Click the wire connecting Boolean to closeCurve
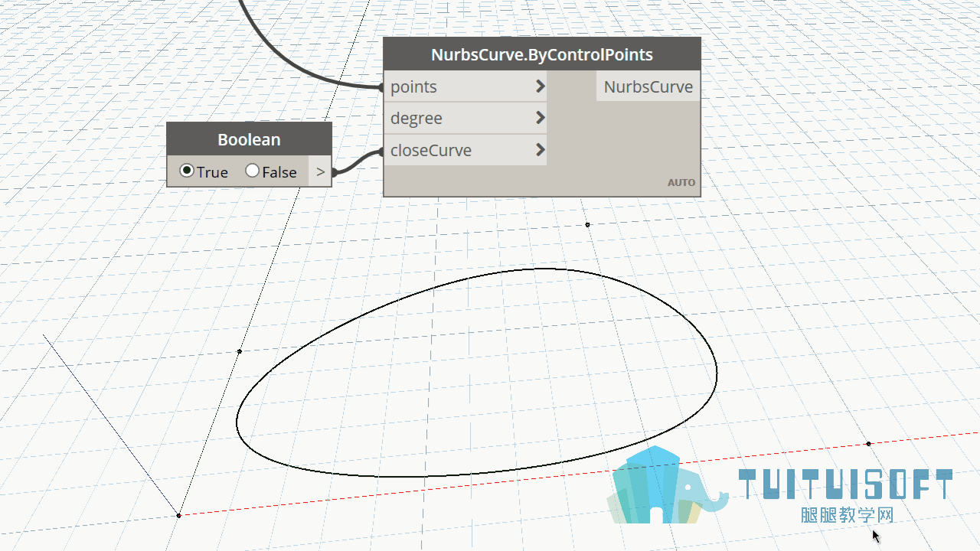The height and width of the screenshot is (551, 980). point(357,161)
